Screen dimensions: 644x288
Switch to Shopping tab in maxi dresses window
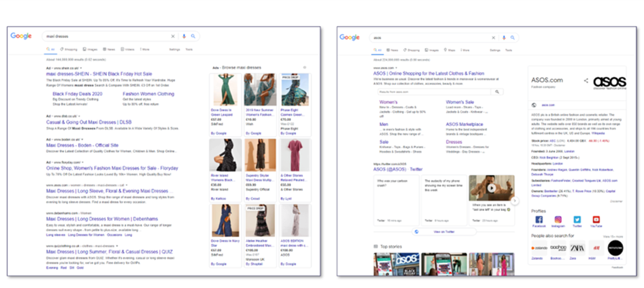68,49
